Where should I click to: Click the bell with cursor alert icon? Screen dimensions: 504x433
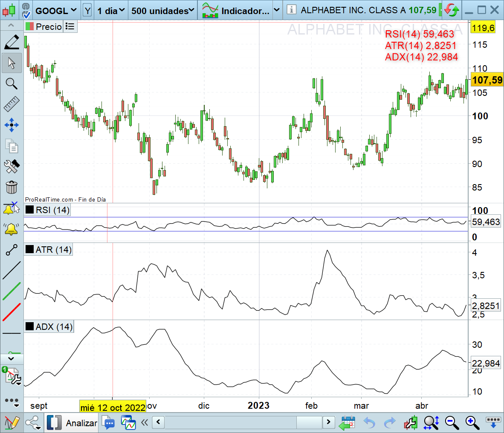[12, 208]
